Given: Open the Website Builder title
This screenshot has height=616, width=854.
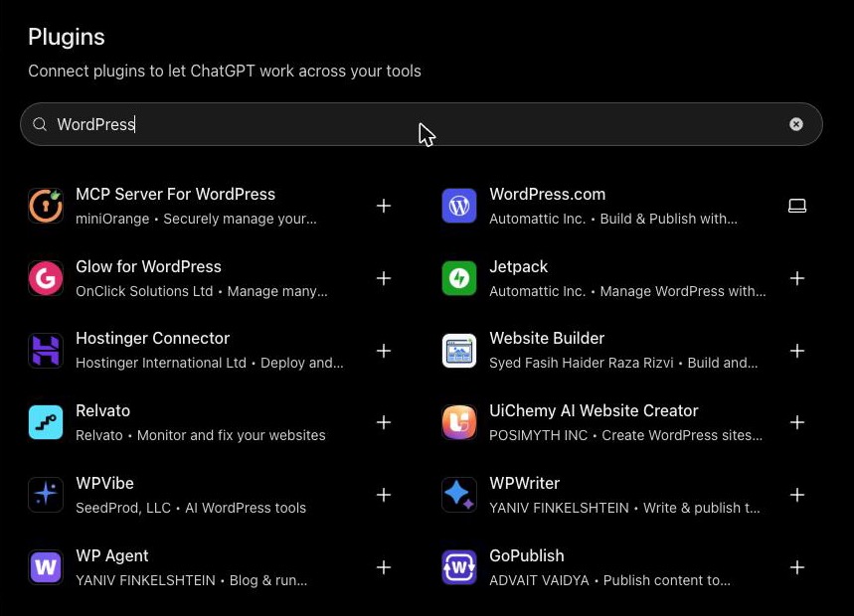Looking at the screenshot, I should click(x=547, y=338).
